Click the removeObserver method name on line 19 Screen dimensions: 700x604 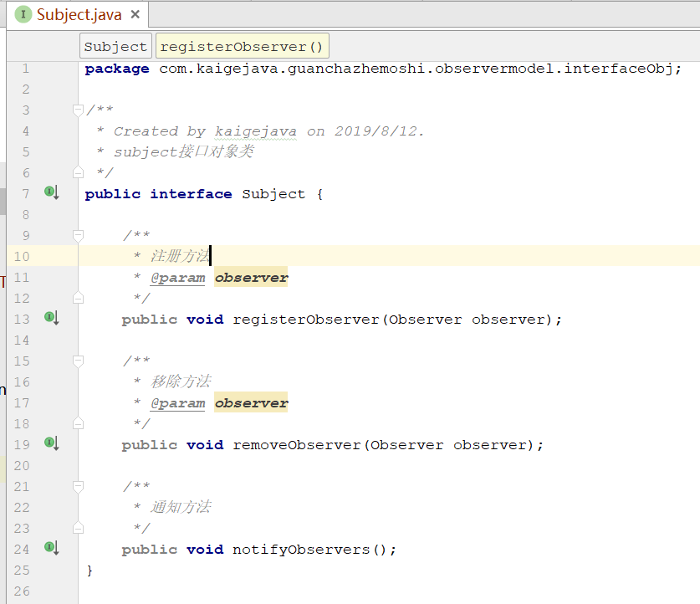[297, 445]
